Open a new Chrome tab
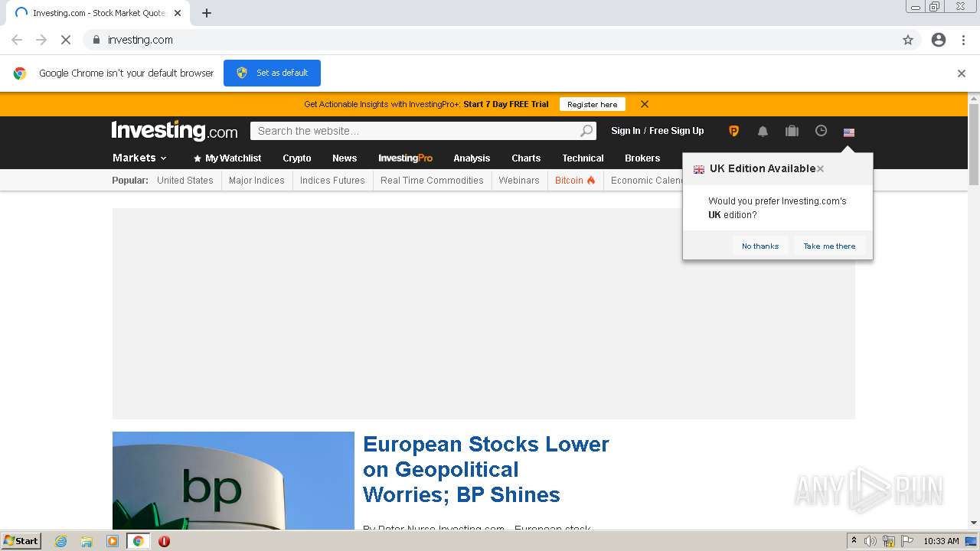The width and height of the screenshot is (980, 551). [x=207, y=13]
